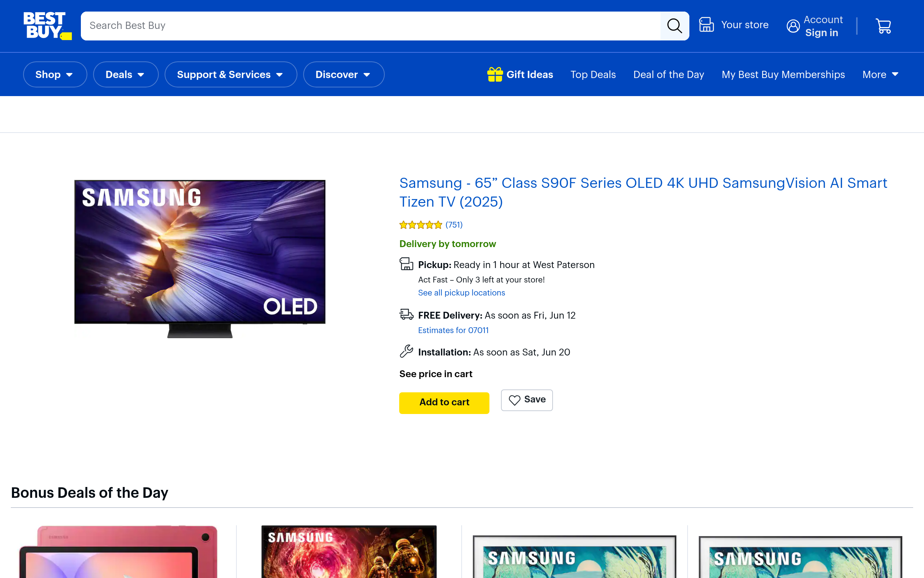Click the heart icon on Save
The width and height of the screenshot is (924, 578).
[x=514, y=400]
